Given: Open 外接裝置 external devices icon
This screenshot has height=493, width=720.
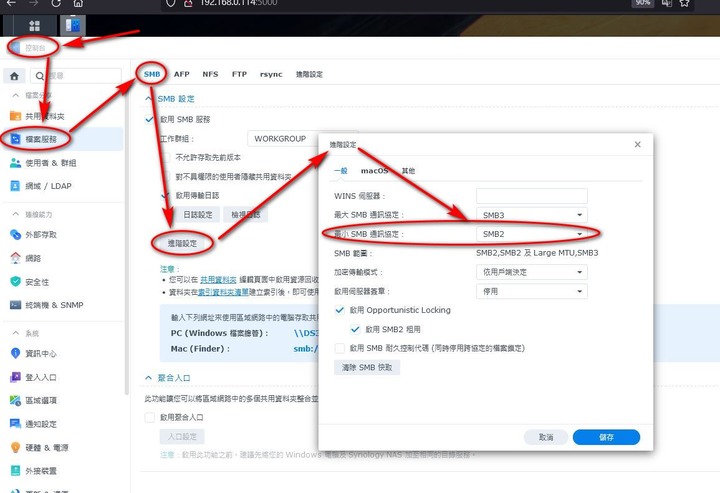Looking at the screenshot, I should coord(15,471).
